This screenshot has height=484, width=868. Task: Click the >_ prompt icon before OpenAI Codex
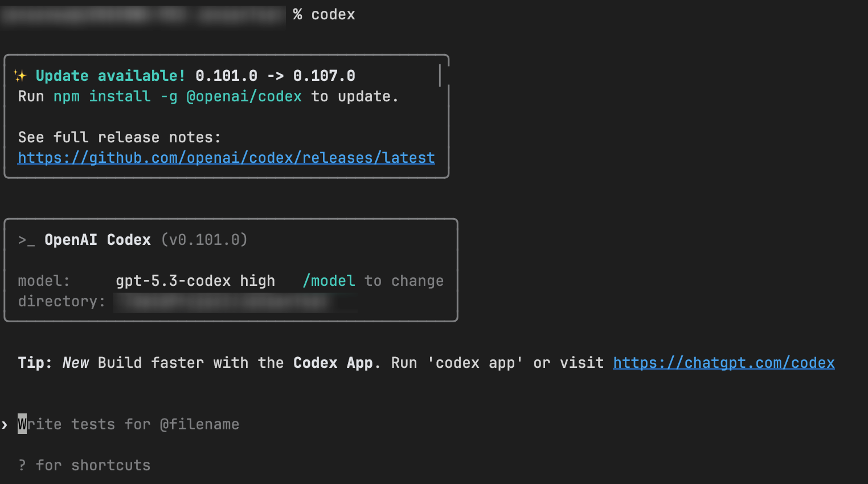tap(26, 240)
